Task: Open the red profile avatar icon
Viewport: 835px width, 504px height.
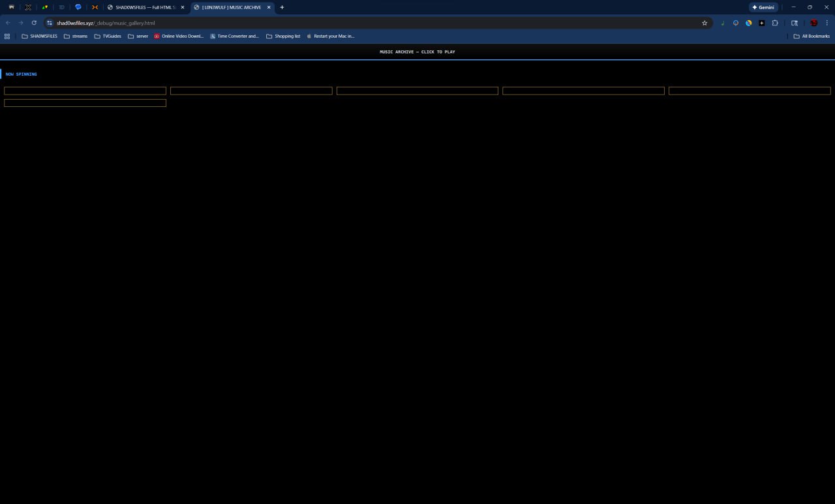Action: point(813,23)
